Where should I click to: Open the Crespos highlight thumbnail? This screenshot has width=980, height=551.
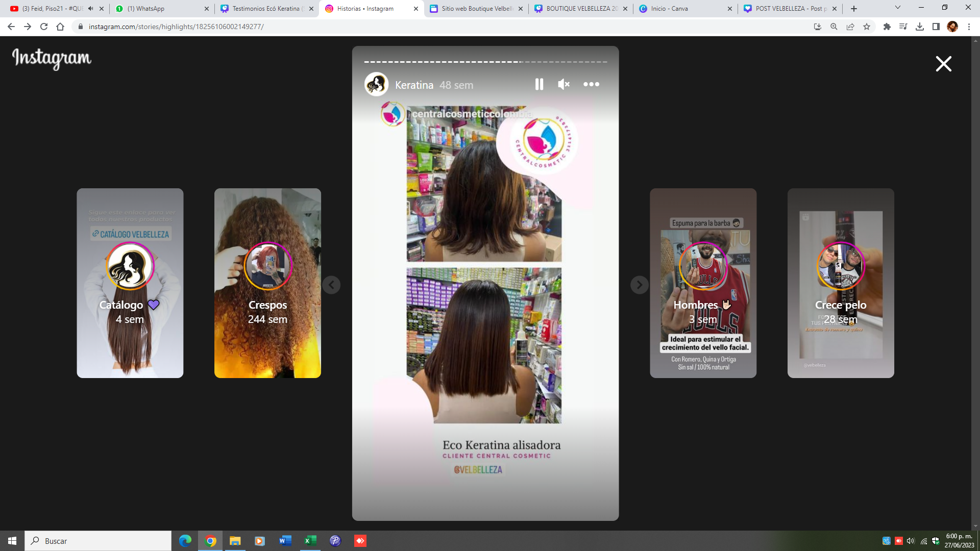(267, 283)
